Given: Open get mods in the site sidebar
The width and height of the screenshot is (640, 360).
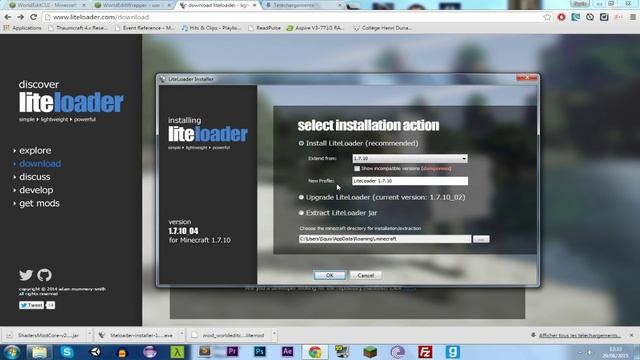Looking at the screenshot, I should (39, 203).
